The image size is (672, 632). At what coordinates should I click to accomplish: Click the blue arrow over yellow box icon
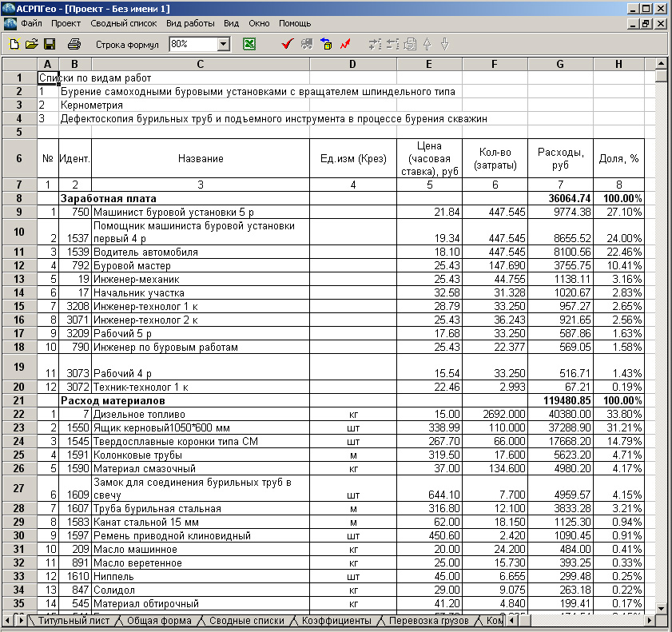click(x=326, y=44)
